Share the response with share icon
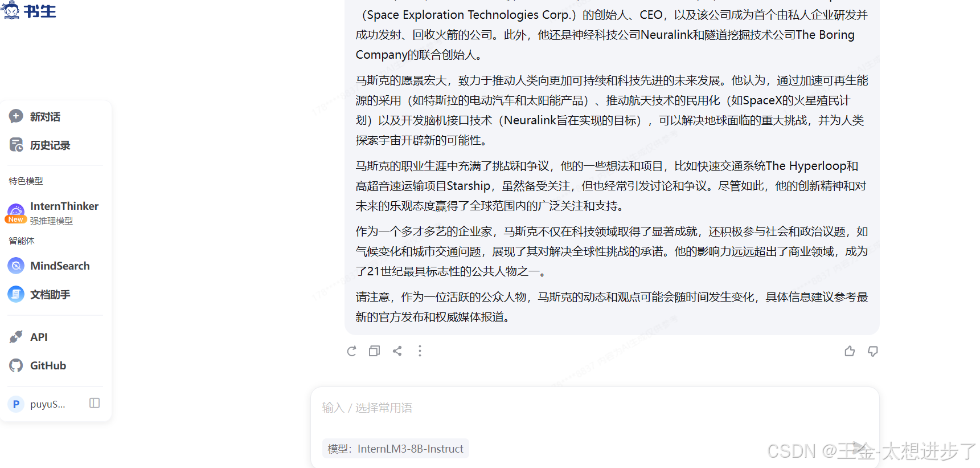 tap(397, 351)
